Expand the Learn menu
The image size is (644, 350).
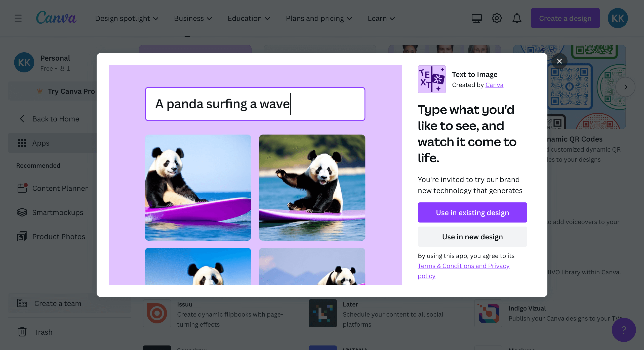click(x=381, y=18)
